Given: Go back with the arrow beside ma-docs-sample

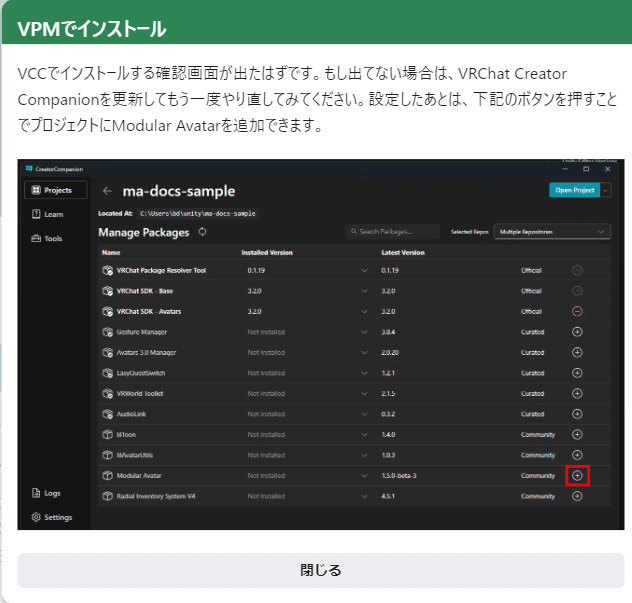Looking at the screenshot, I should 107,191.
